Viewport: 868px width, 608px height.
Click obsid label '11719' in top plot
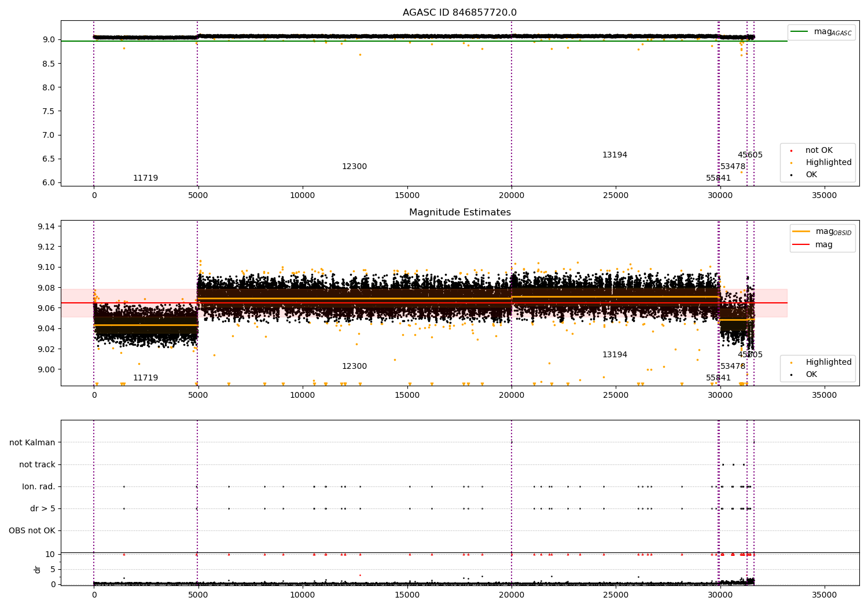[145, 178]
